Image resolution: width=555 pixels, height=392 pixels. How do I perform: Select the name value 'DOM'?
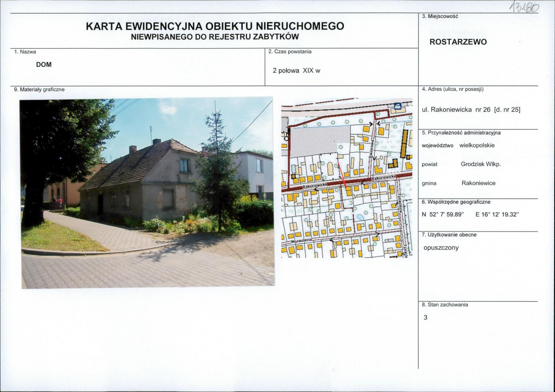point(44,65)
